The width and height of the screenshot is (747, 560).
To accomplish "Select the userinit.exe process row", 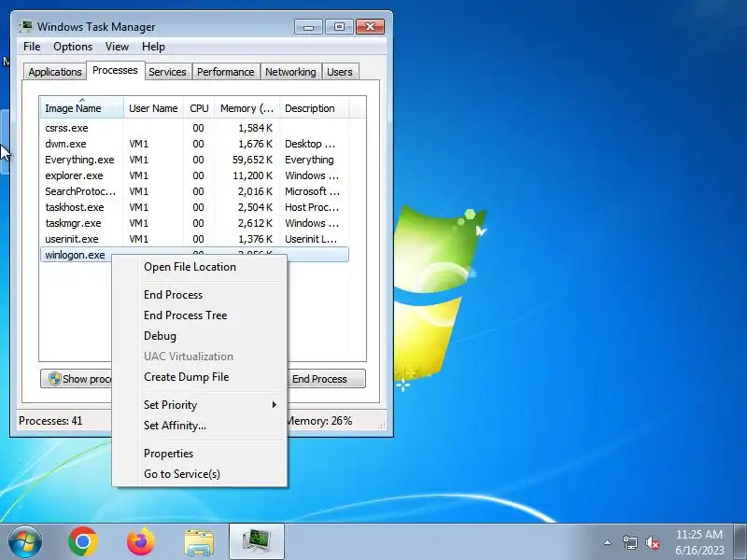I will click(x=194, y=239).
